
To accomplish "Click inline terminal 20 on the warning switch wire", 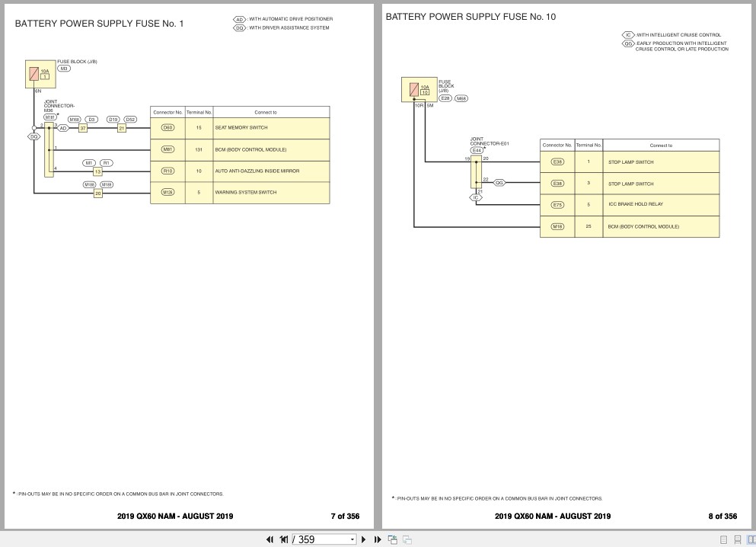I will click(x=98, y=194).
